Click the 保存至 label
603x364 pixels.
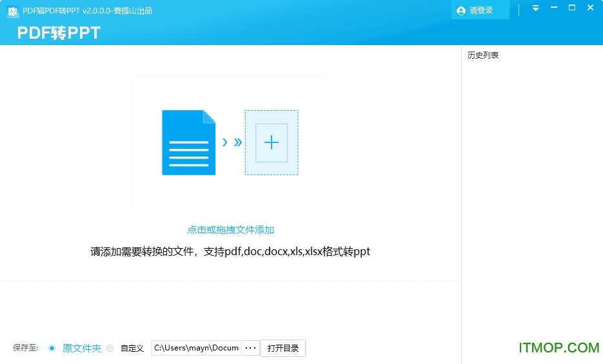[x=26, y=348]
